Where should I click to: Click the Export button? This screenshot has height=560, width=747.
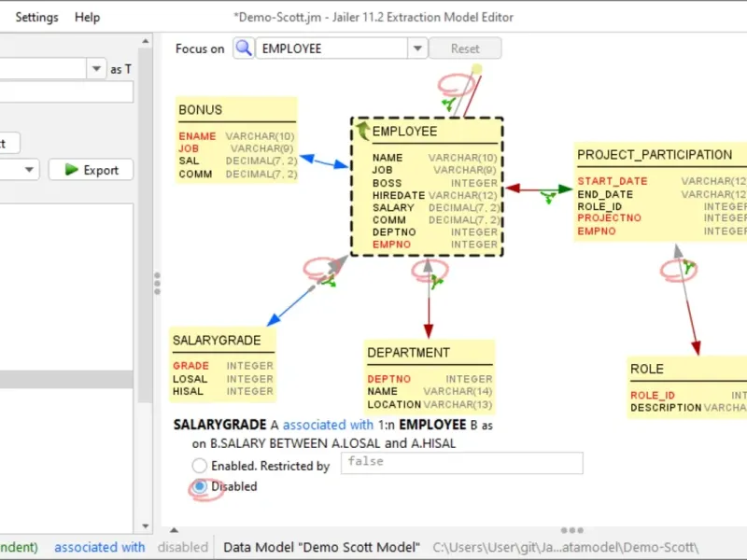coord(91,170)
